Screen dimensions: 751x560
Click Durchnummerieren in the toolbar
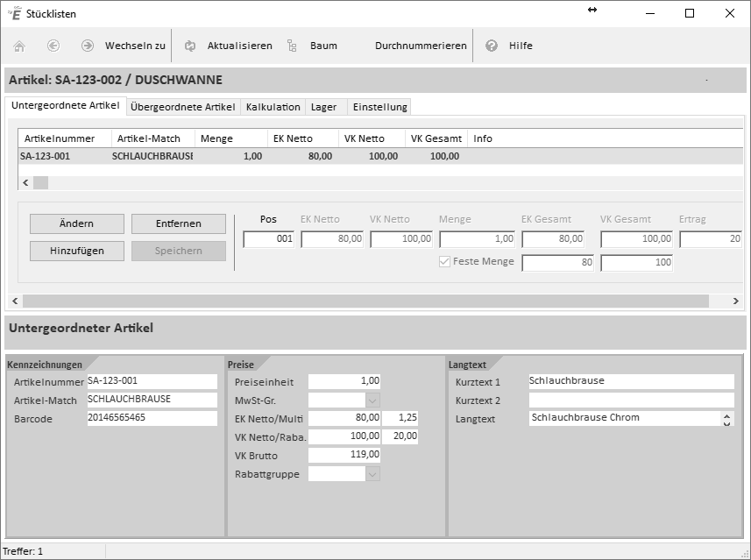point(421,46)
